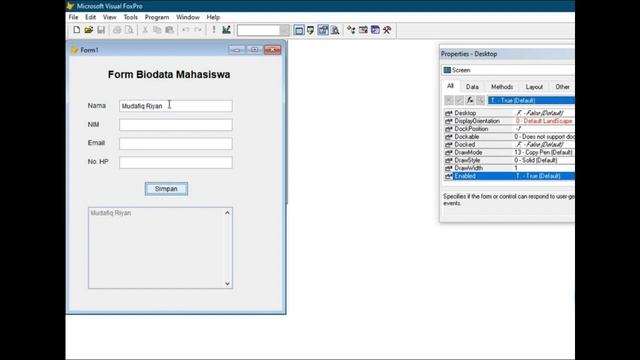Click the accept checkmark button in Properties

pos(459,100)
